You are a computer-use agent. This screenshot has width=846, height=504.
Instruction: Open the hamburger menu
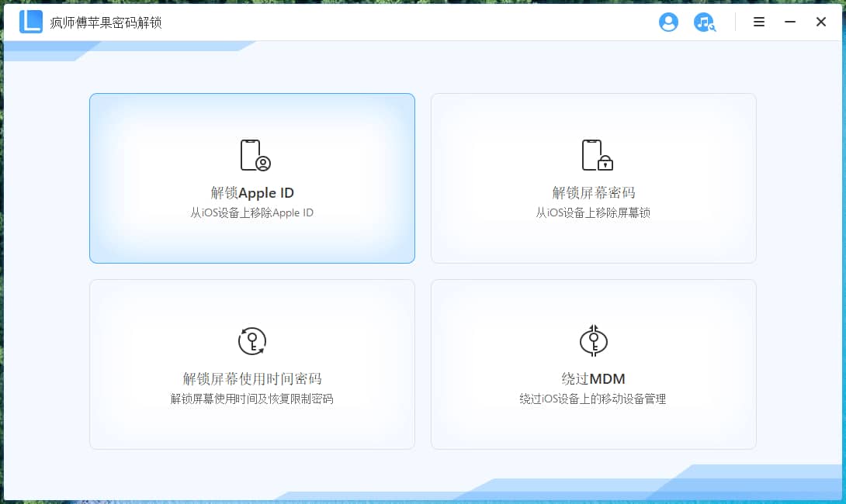click(759, 22)
